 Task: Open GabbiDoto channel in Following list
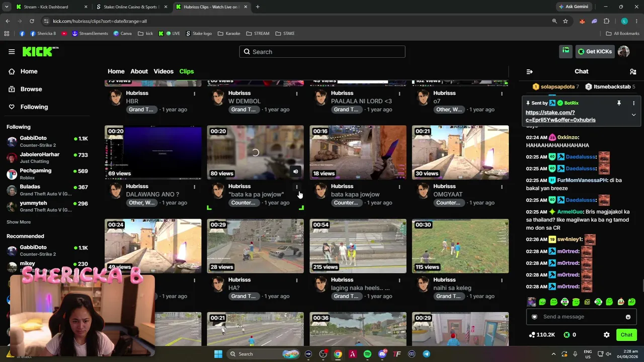tap(47, 141)
